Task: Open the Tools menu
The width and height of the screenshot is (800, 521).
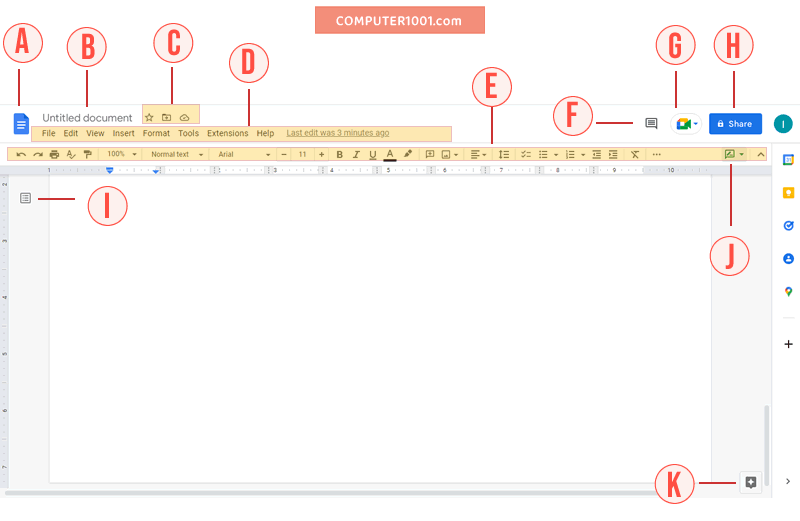Action: 188,133
